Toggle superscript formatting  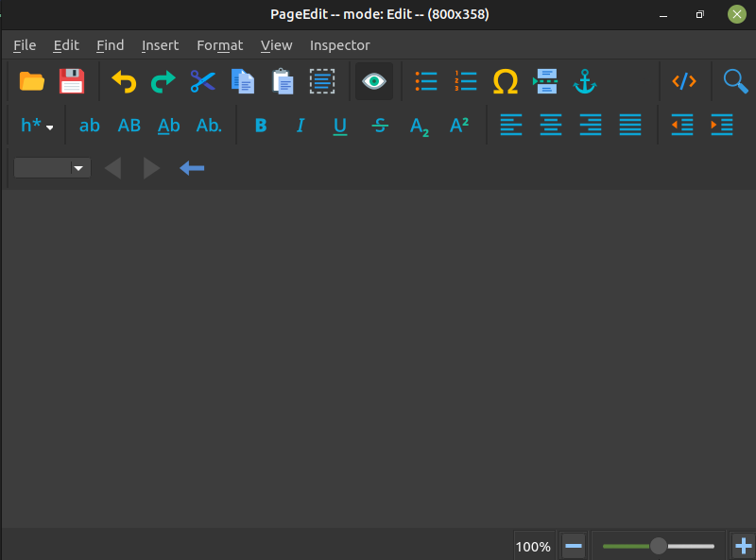click(459, 126)
